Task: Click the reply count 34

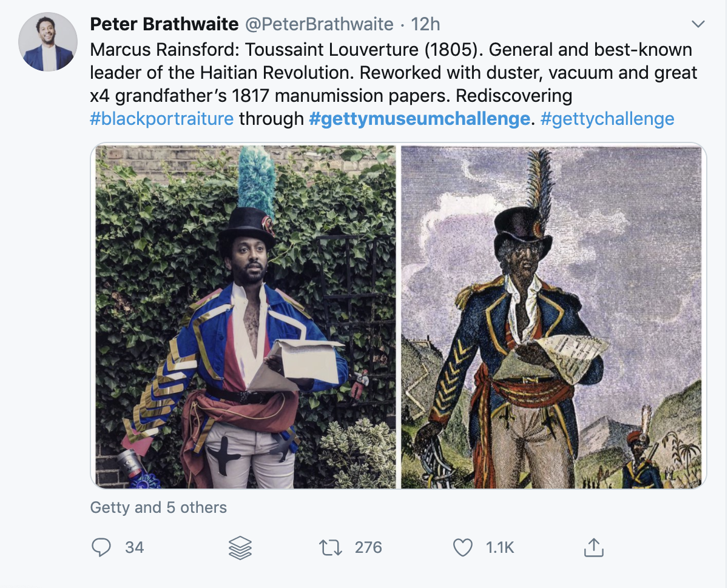Action: click(x=135, y=547)
